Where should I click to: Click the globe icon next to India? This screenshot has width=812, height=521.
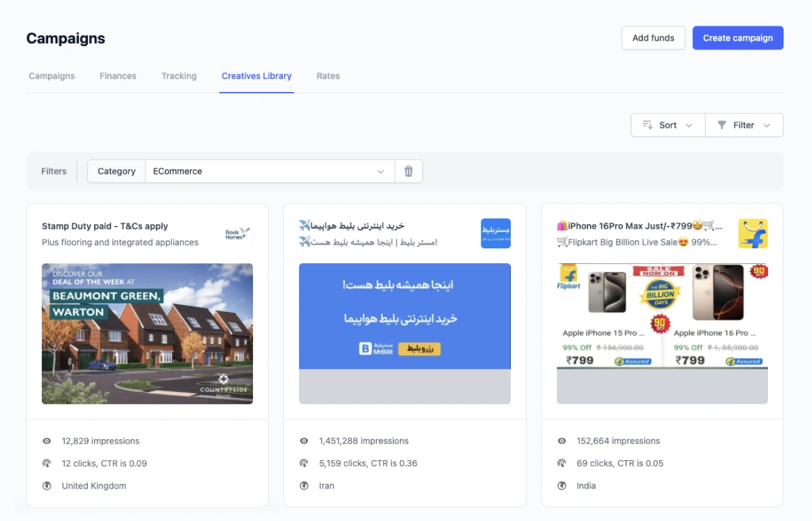[562, 485]
